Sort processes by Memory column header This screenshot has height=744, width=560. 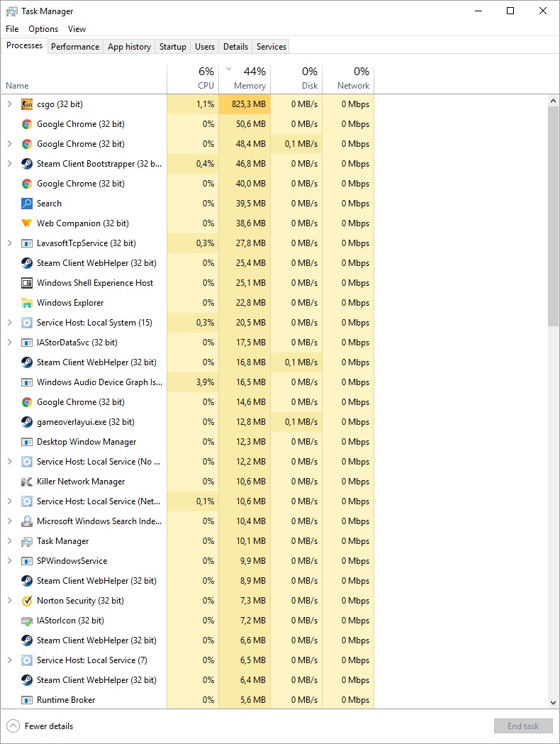(x=245, y=79)
